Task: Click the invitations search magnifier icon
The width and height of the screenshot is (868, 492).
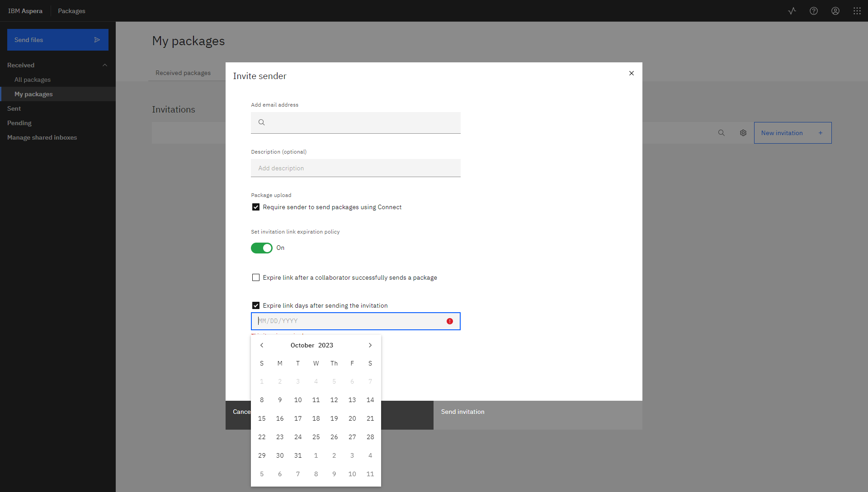Action: 722,133
